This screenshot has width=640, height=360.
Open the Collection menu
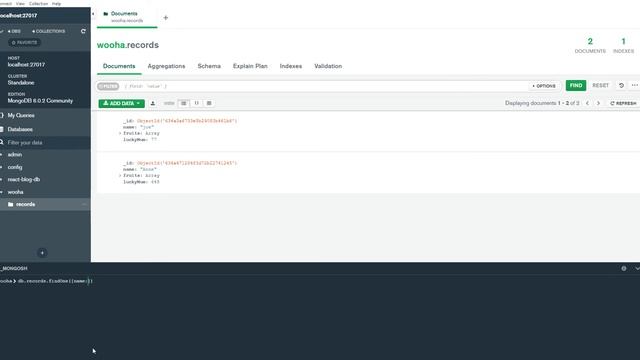[38, 3]
